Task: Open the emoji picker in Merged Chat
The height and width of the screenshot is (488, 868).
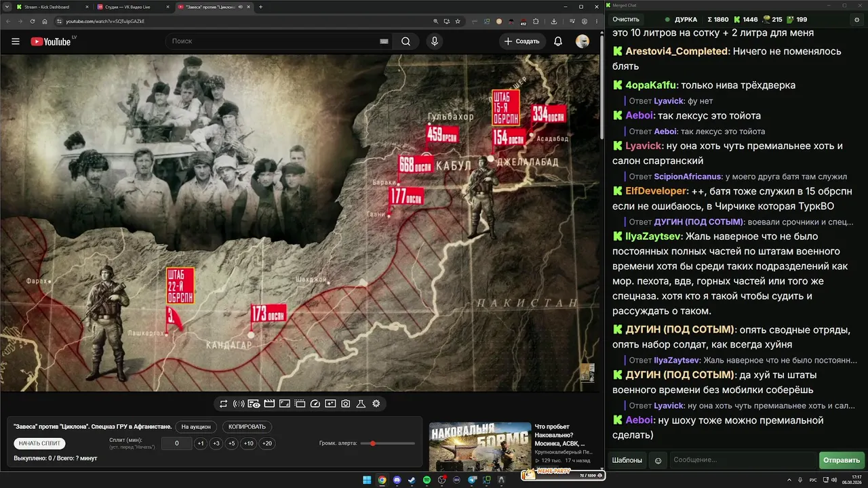Action: [x=658, y=460]
